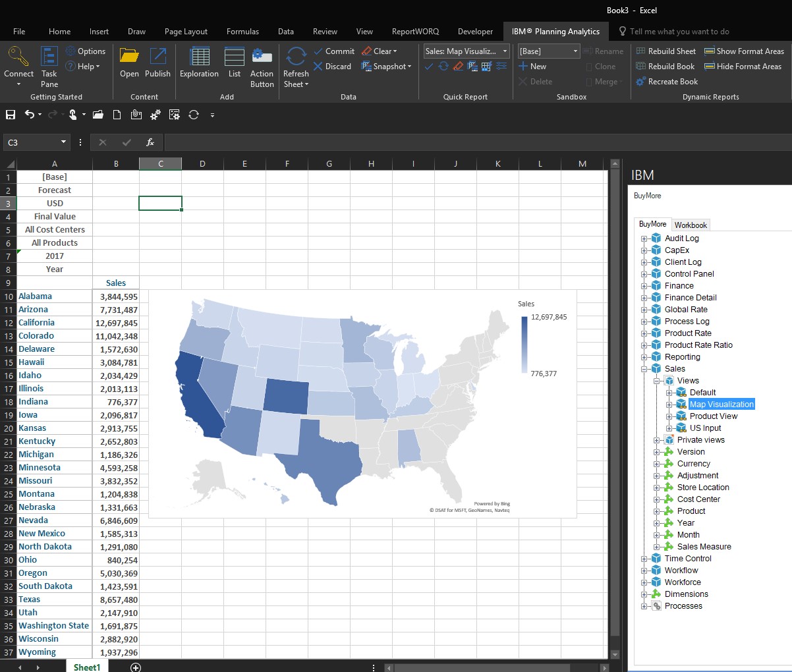Create a New sandbox
792x672 pixels.
(532, 67)
